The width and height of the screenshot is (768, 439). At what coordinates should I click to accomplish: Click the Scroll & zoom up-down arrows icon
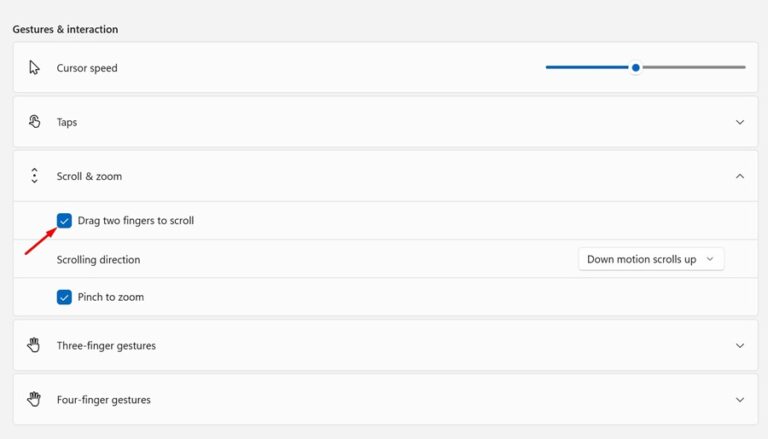coord(35,176)
